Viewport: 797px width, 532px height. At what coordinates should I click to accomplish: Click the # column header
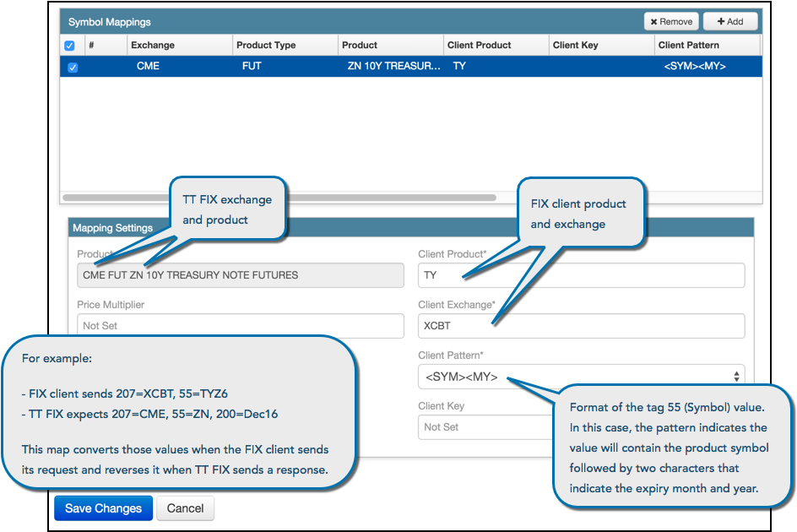pos(91,46)
